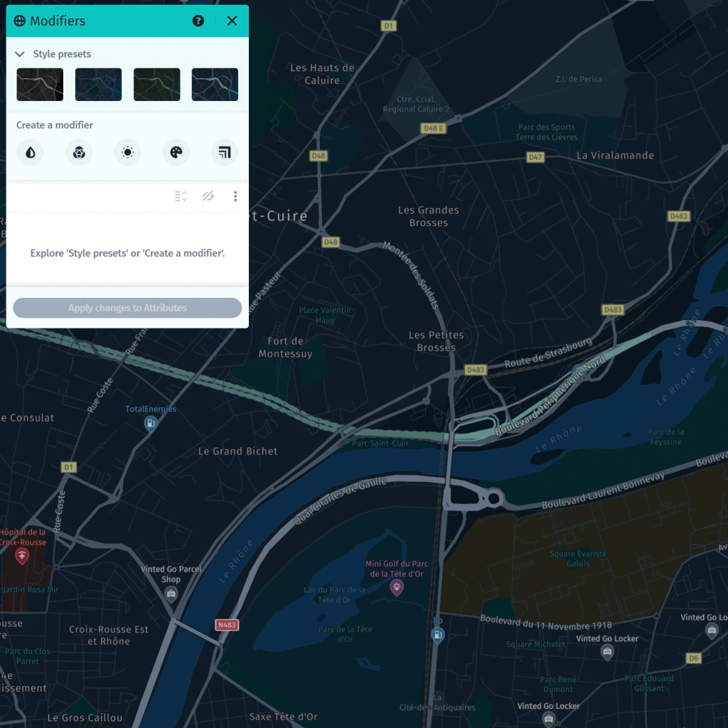Image resolution: width=728 pixels, height=728 pixels.
Task: Add a brightness modifier with the sun icon
Action: [127, 152]
